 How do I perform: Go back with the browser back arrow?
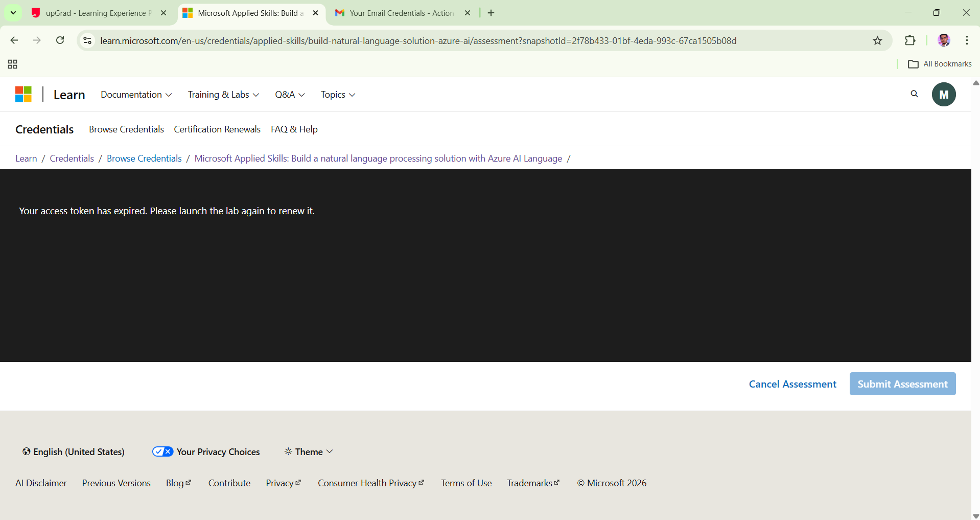[14, 40]
